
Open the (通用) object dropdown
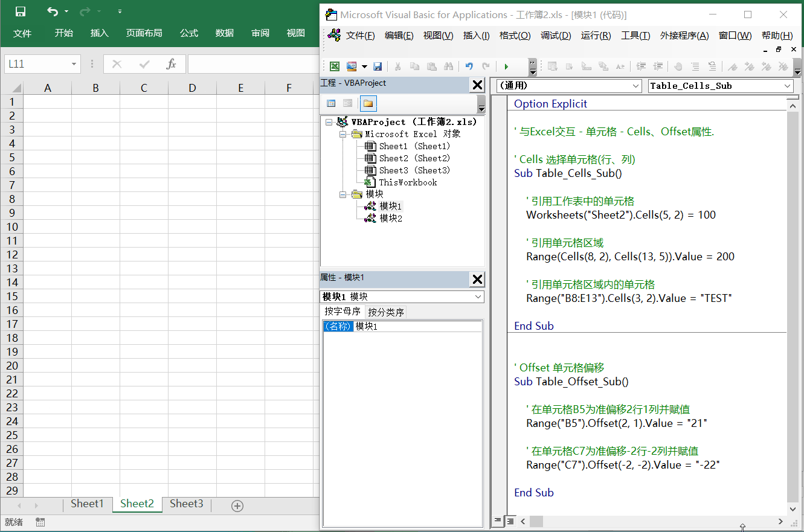click(x=635, y=86)
